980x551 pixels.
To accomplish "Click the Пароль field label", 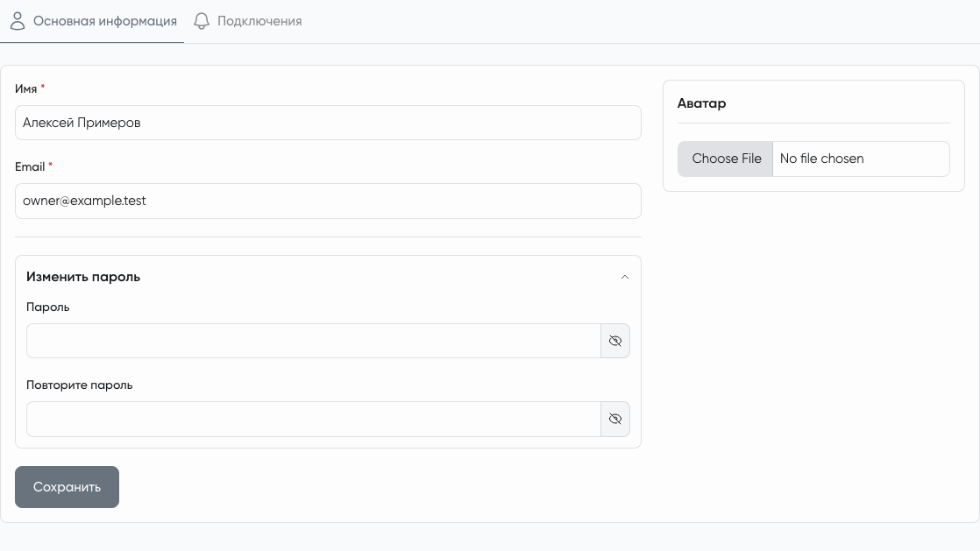I will click(48, 307).
